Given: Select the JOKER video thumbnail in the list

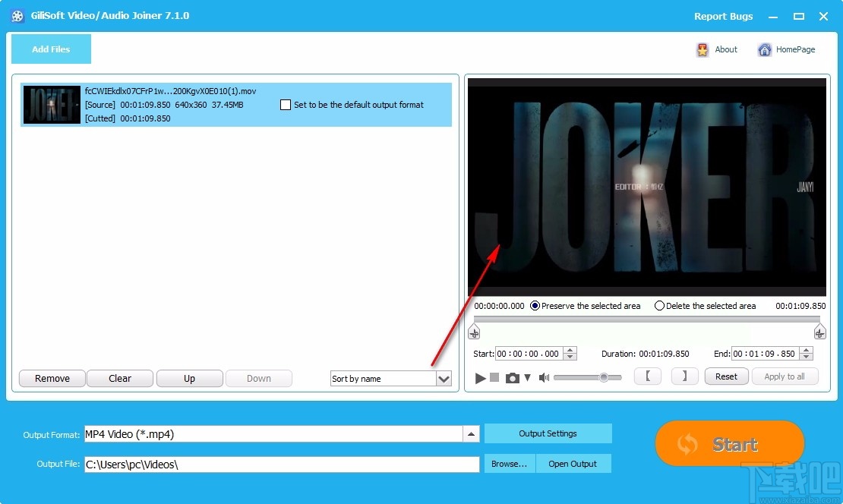Looking at the screenshot, I should click(x=52, y=104).
